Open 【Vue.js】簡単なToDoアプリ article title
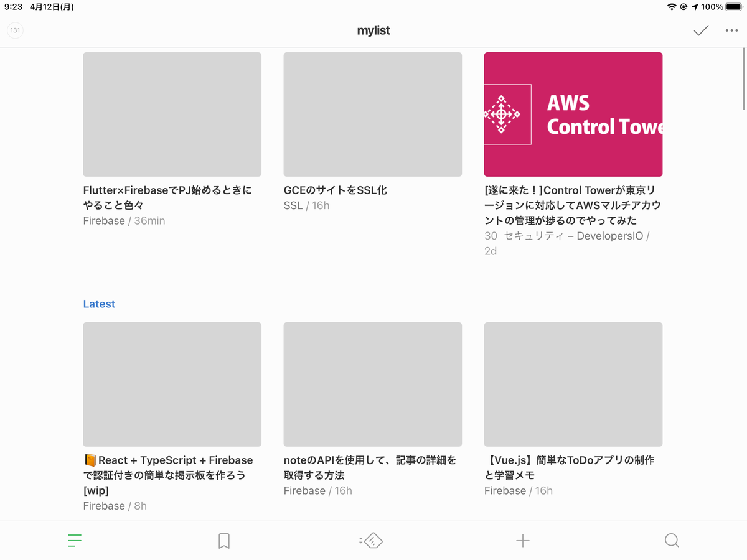 [569, 468]
